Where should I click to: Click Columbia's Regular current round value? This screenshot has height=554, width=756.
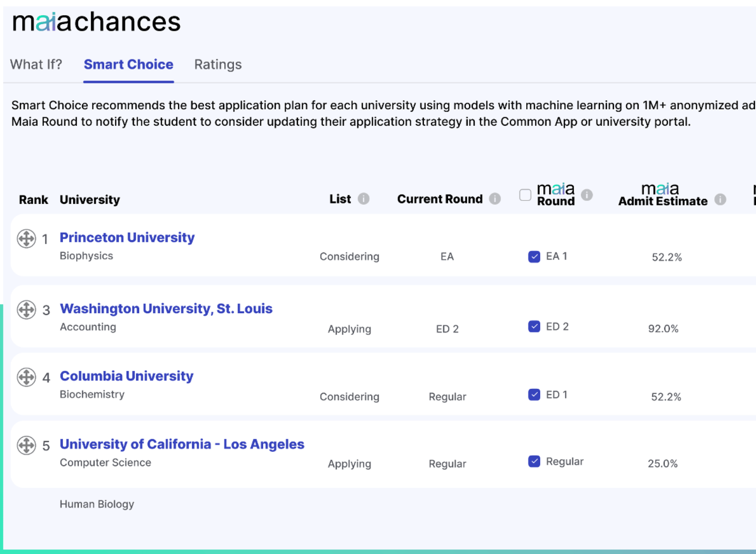(x=448, y=396)
